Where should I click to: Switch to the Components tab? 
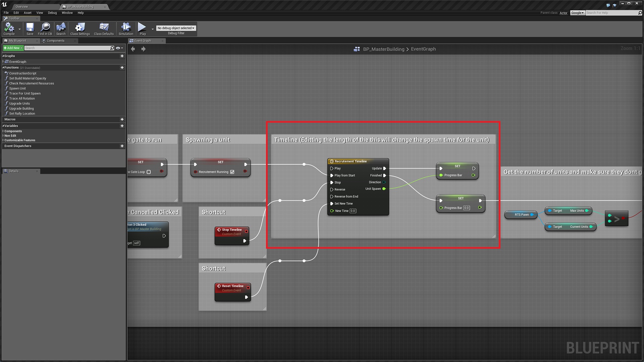click(x=55, y=41)
